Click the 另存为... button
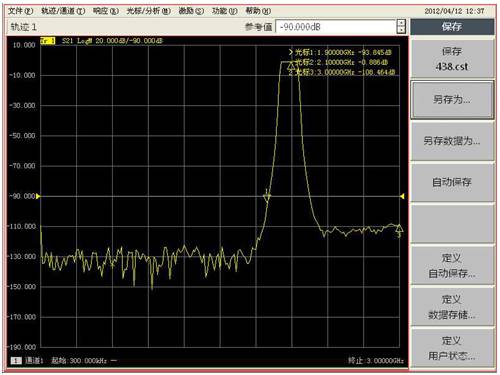 pyautogui.click(x=452, y=99)
